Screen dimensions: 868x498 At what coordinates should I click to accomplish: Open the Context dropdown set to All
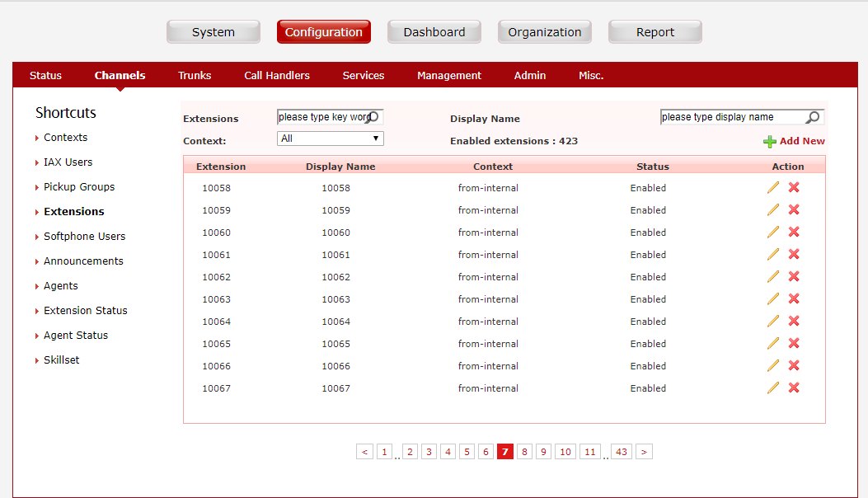[330, 139]
